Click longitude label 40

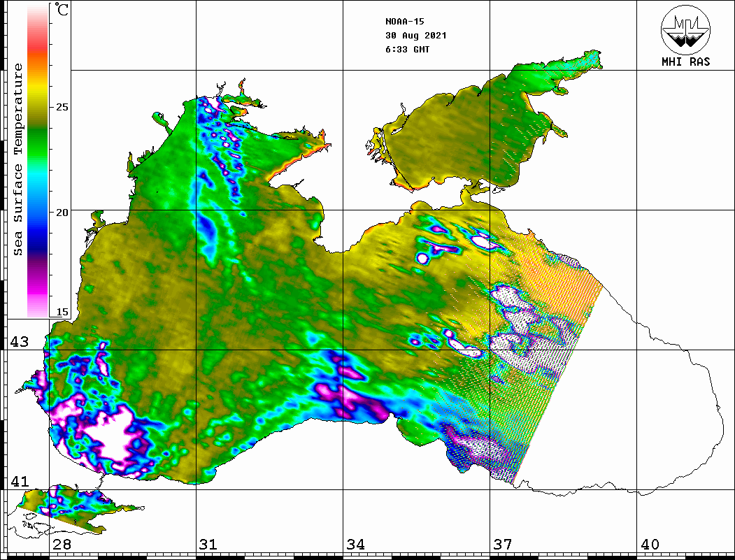[x=650, y=545]
